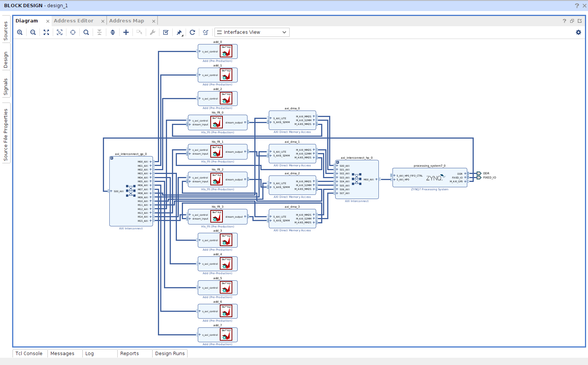Open the Address Map tab
Screen dimensions: 588x365
pyautogui.click(x=127, y=21)
